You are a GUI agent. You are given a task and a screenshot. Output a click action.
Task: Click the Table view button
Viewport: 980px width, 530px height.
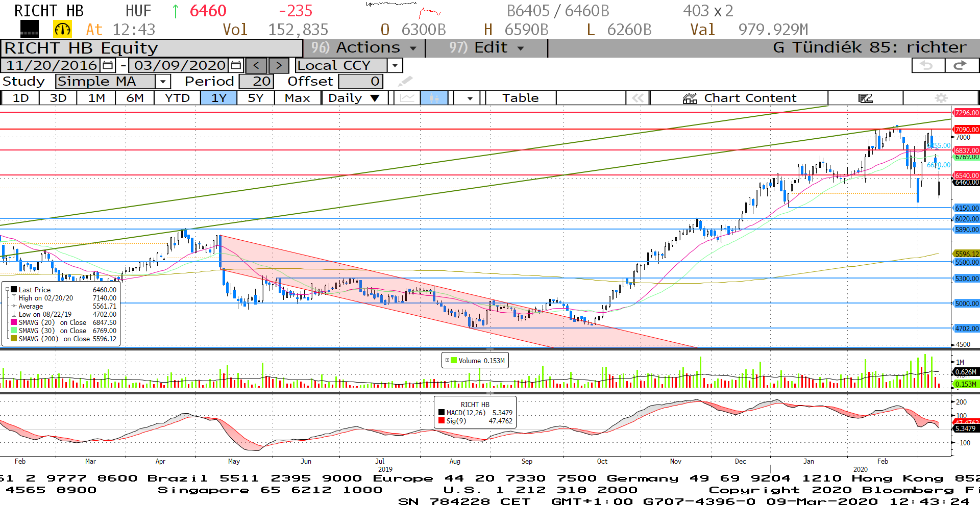pos(520,98)
